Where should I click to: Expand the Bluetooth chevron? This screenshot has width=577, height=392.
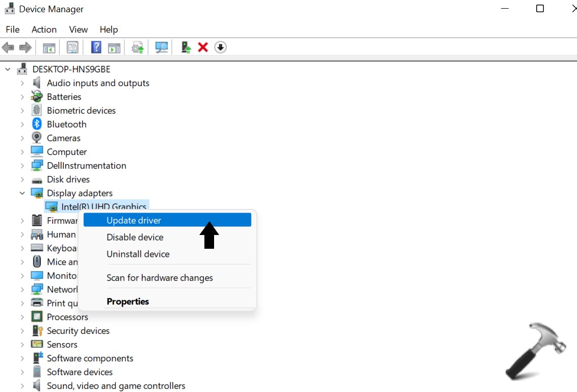pos(22,124)
